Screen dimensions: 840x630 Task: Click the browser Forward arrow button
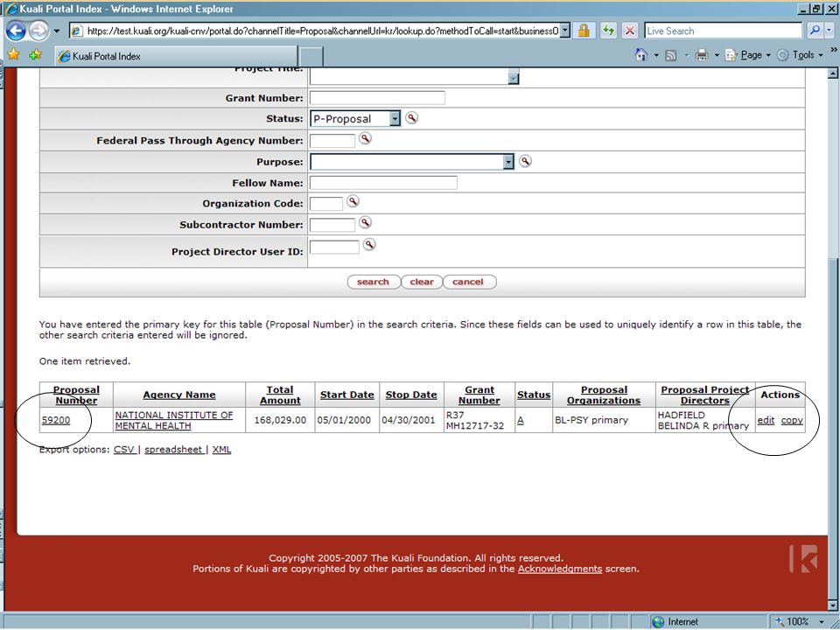[x=38, y=31]
